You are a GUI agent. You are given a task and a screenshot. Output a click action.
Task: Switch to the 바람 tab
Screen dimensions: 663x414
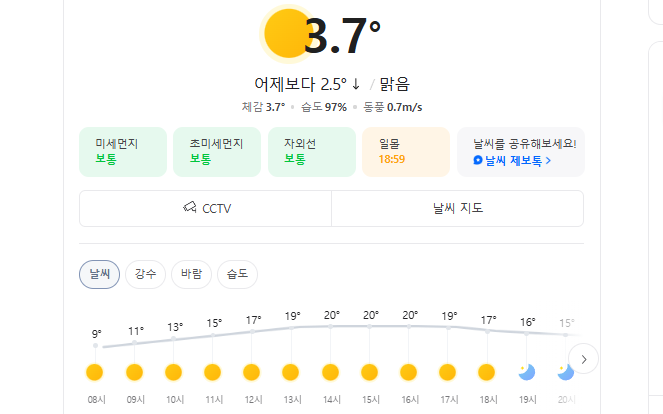click(x=192, y=274)
